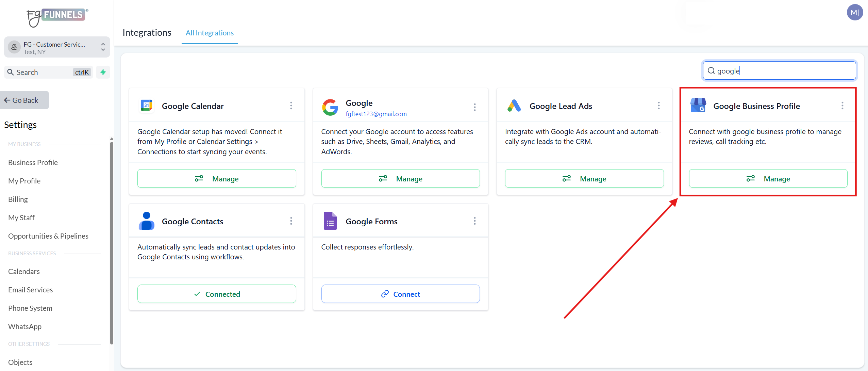This screenshot has height=371, width=868.
Task: Open the three-dot menu on Google Lead Ads card
Action: click(x=659, y=106)
